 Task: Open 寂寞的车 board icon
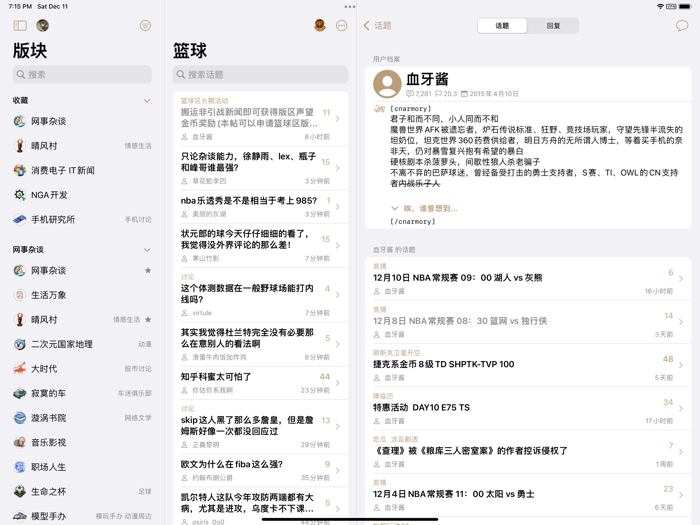point(19,393)
